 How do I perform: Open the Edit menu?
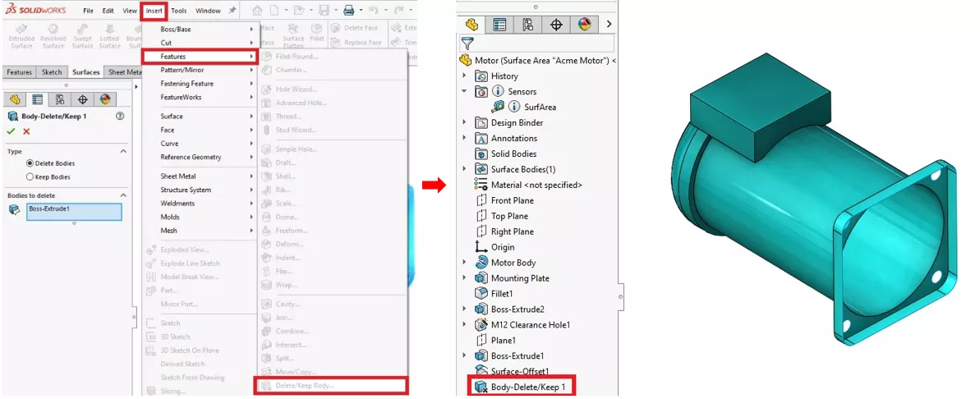(x=108, y=11)
